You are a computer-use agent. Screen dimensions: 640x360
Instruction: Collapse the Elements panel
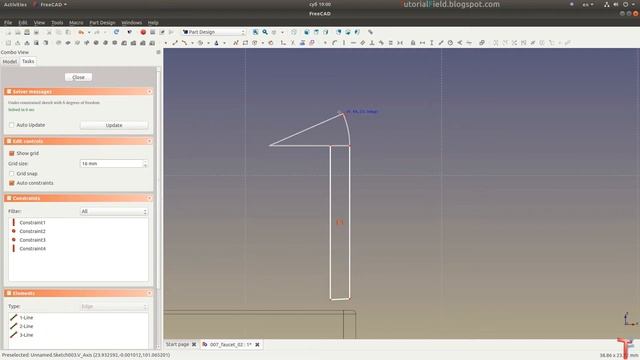[x=149, y=293]
